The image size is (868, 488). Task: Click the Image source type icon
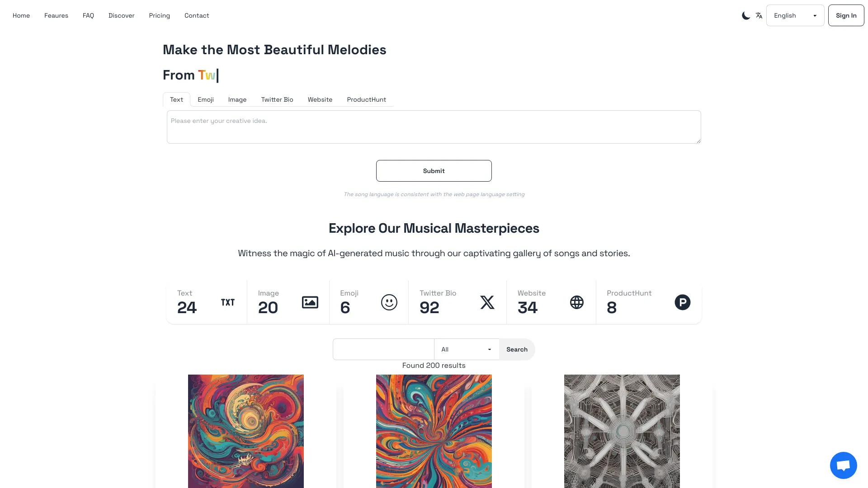click(310, 302)
